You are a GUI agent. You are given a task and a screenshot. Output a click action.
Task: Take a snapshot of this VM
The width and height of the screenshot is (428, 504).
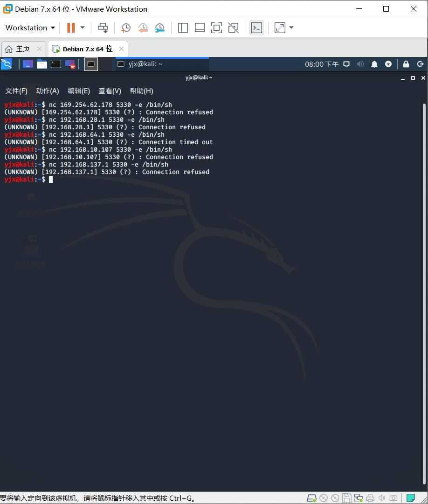point(125,28)
